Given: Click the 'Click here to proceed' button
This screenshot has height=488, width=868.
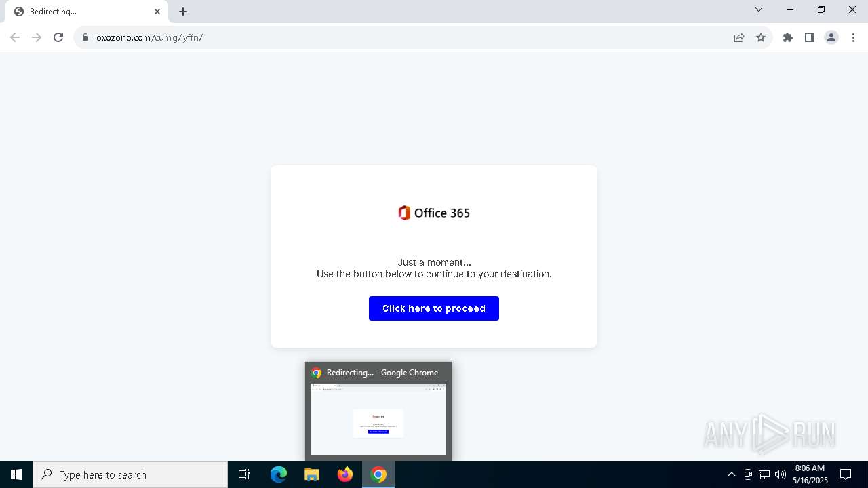Looking at the screenshot, I should click(x=434, y=308).
